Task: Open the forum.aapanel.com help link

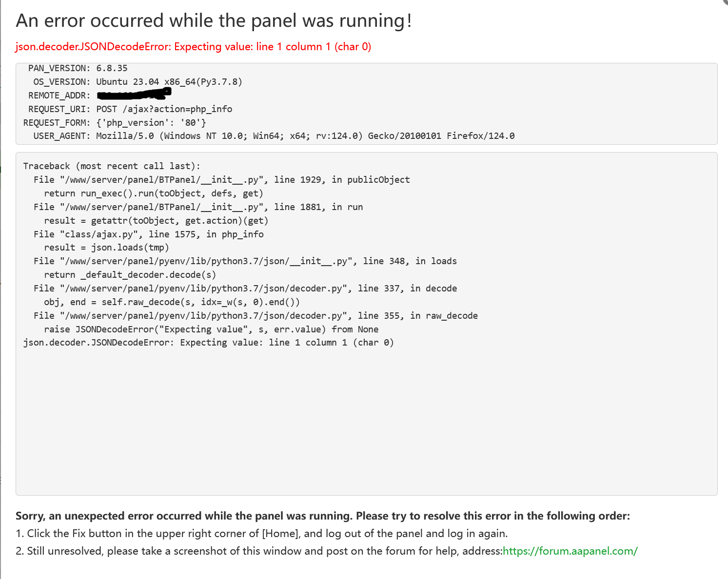Action: 570,551
